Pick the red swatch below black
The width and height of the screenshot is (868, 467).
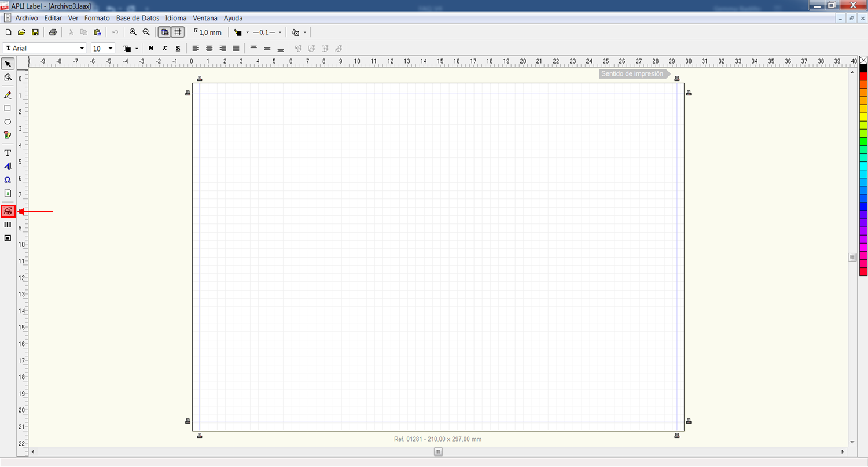click(x=863, y=76)
